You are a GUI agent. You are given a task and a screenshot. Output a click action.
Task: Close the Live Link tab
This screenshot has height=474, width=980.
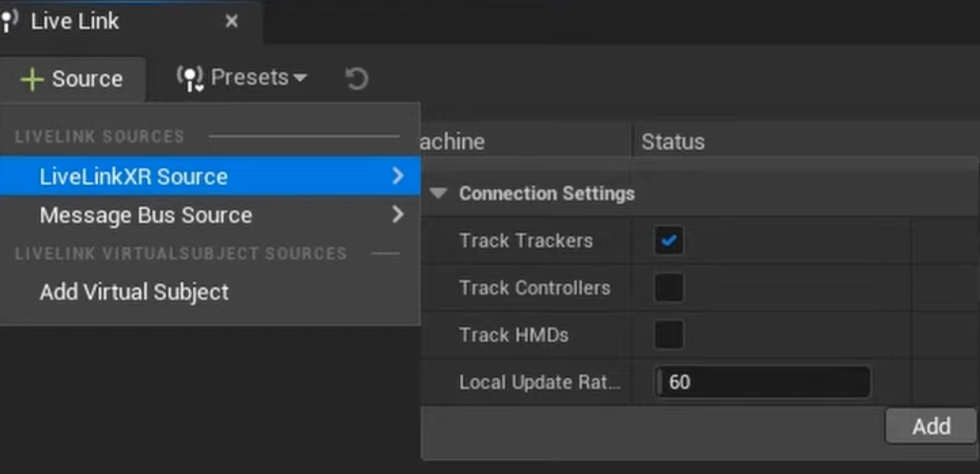click(x=231, y=21)
